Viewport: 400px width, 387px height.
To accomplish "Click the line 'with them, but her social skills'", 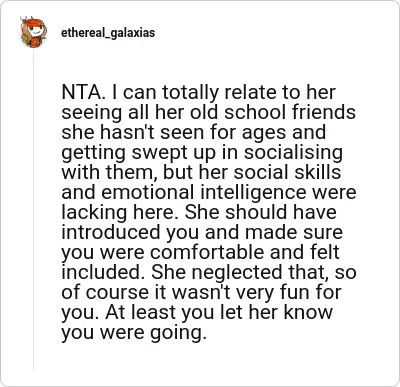I will click(x=201, y=173).
